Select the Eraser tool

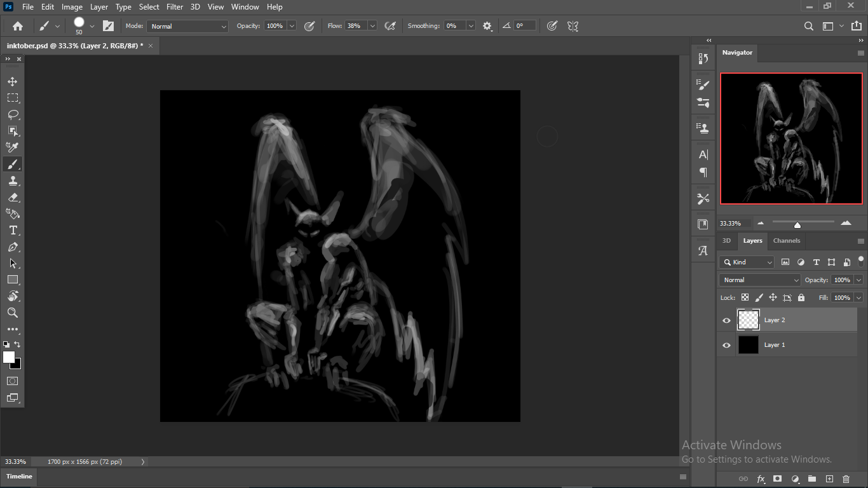click(13, 197)
